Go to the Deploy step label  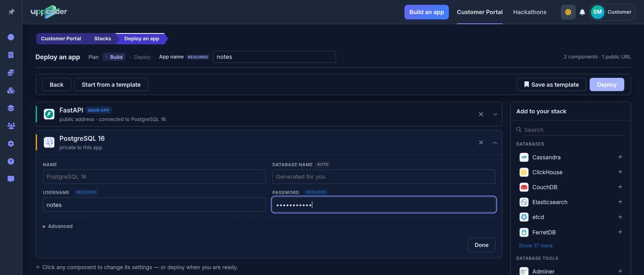click(142, 57)
